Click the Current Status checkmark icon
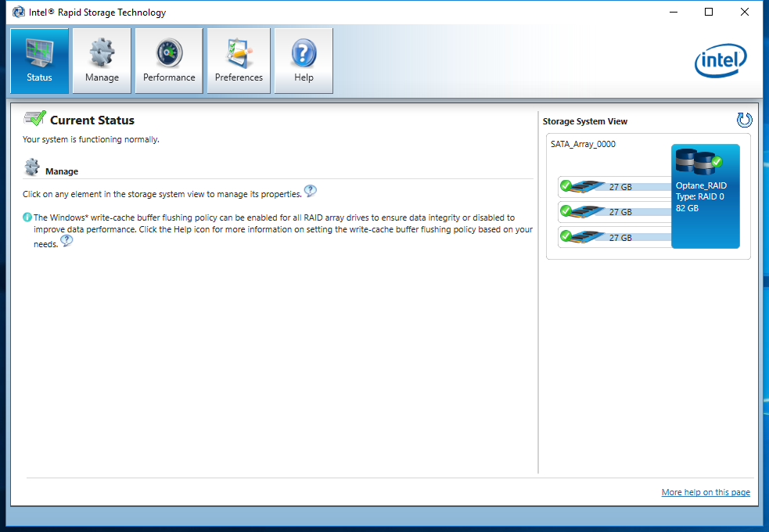Viewport: 769px width, 532px height. click(x=34, y=118)
